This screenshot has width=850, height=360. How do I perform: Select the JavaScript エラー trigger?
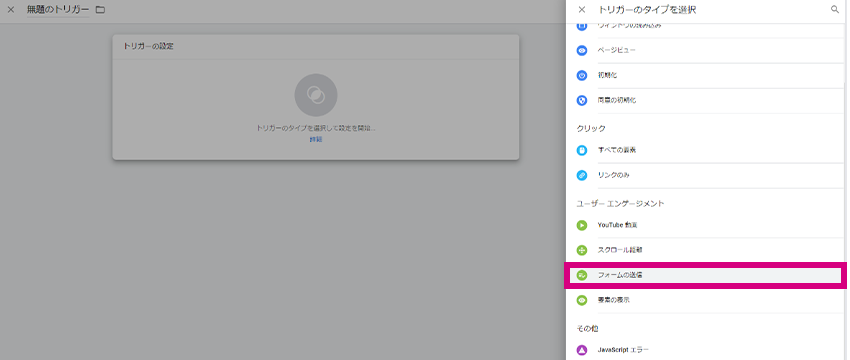706,350
